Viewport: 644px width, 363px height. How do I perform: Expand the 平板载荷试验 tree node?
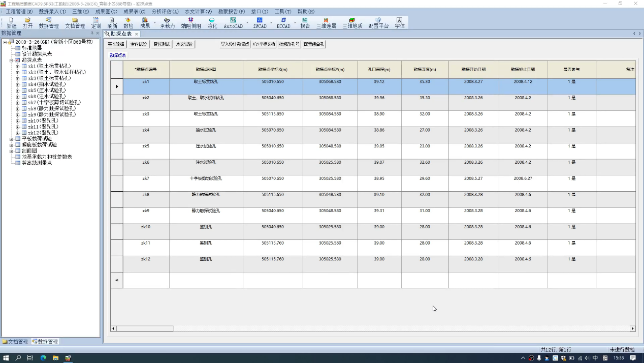[11, 139]
